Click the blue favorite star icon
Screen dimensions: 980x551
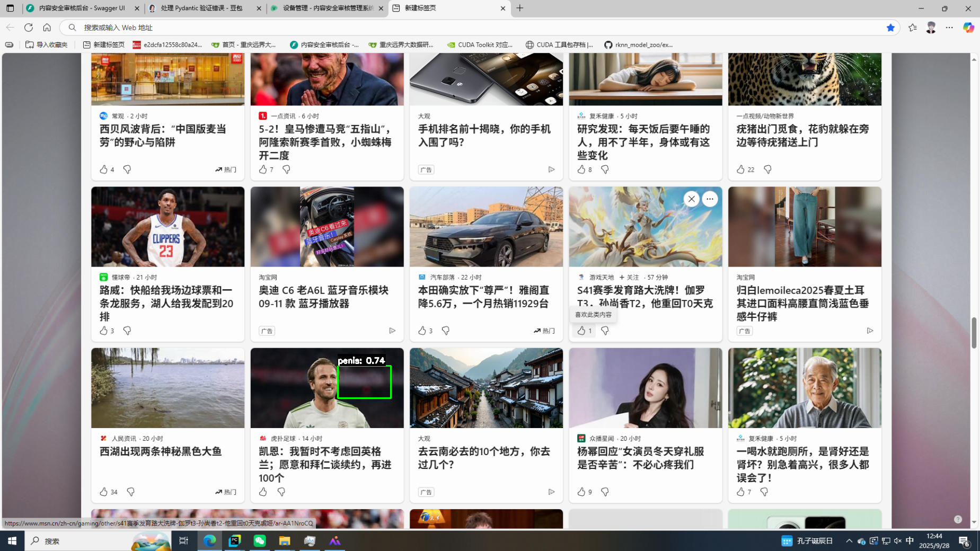click(x=890, y=28)
